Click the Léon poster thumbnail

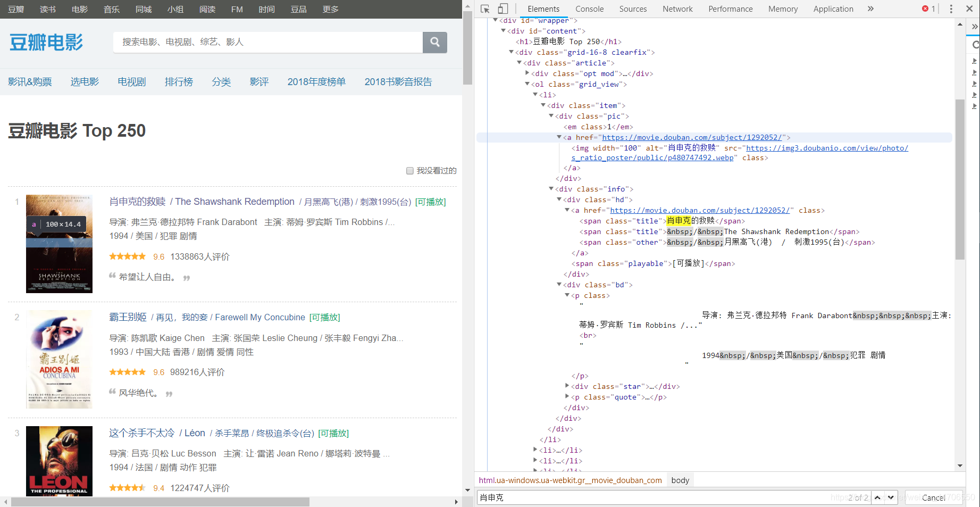[59, 461]
